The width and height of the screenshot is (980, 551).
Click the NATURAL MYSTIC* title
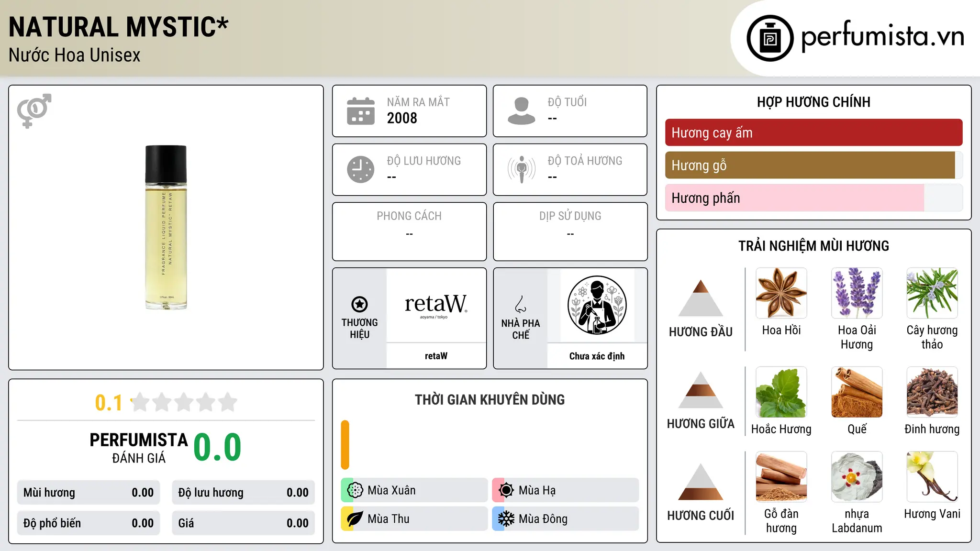click(119, 27)
